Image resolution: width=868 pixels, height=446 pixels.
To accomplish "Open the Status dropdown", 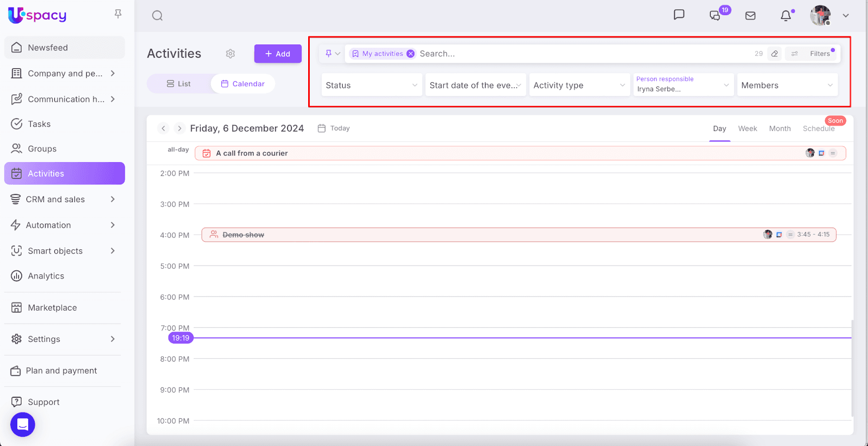I will 372,85.
